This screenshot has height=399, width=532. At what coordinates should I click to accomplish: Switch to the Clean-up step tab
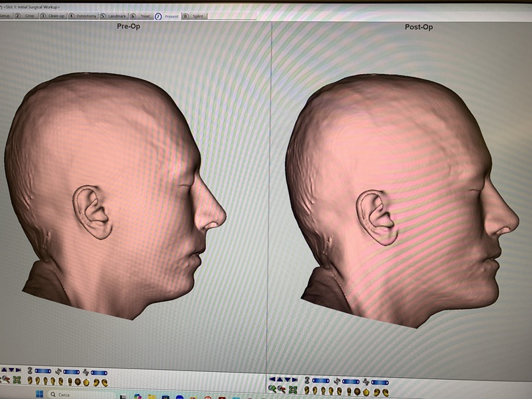click(x=53, y=16)
